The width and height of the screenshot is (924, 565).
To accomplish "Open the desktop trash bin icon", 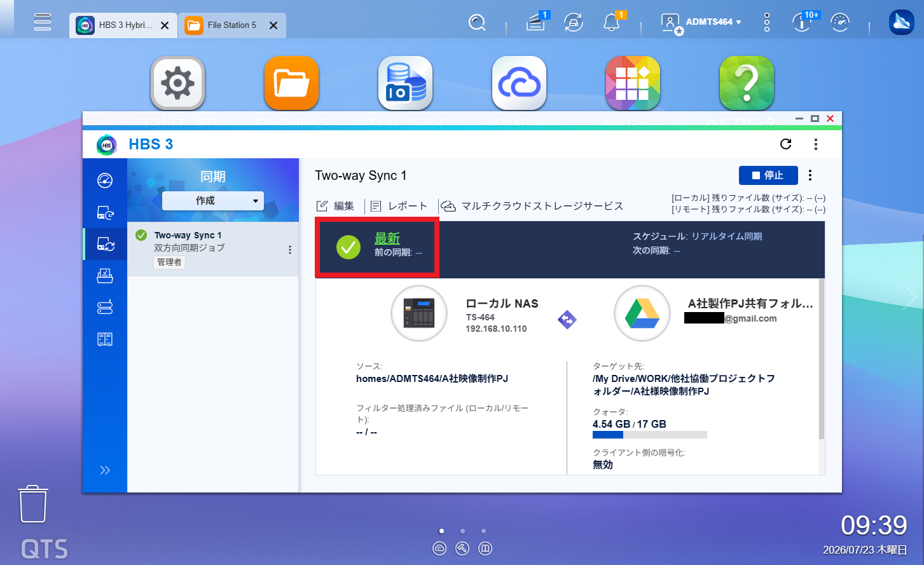I will pos(32,504).
